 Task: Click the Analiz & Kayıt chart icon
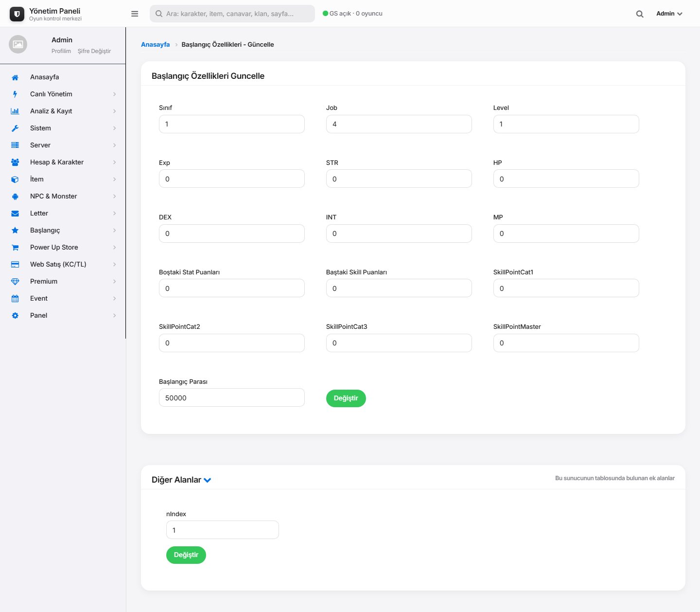coord(15,111)
